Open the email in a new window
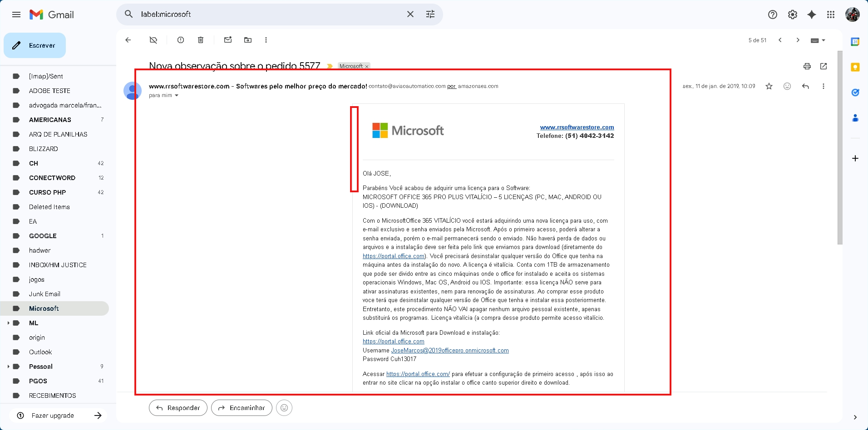This screenshot has width=868, height=430. [824, 66]
